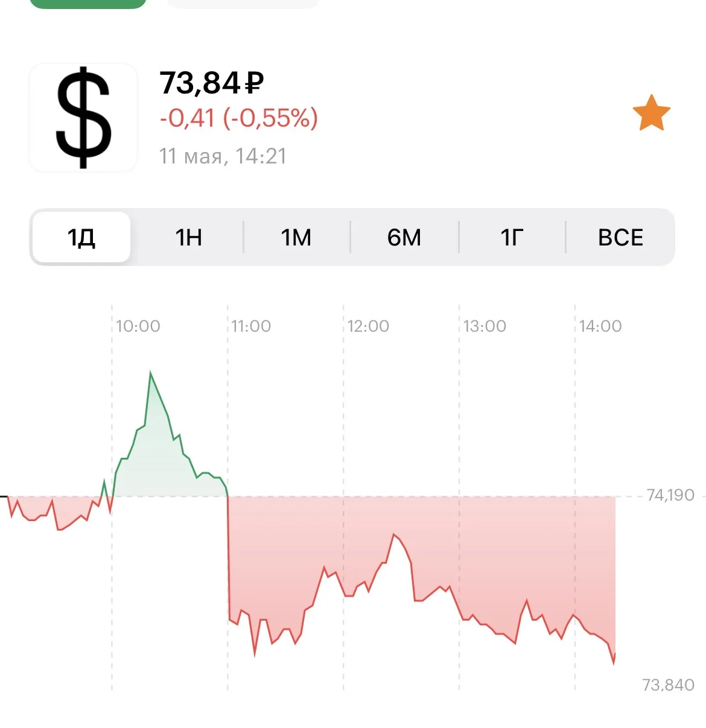The height and width of the screenshot is (728, 706).
Task: Tap the green peak of the chart
Action: (x=151, y=374)
